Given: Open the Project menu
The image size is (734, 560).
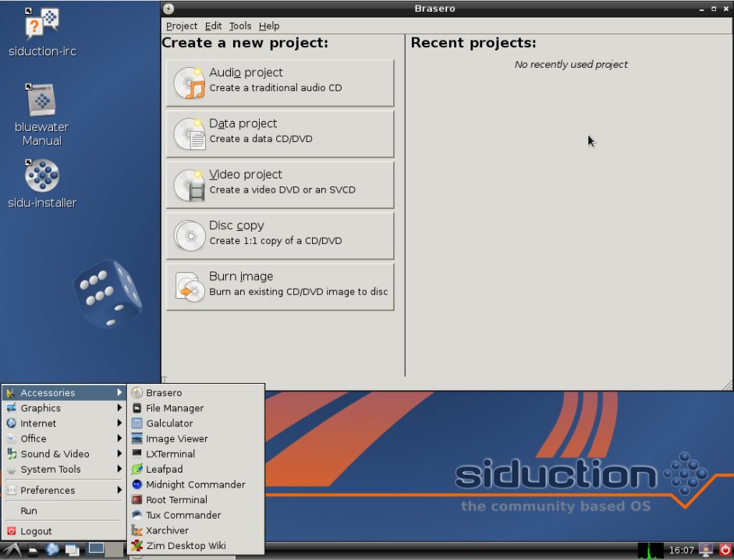Looking at the screenshot, I should point(182,27).
